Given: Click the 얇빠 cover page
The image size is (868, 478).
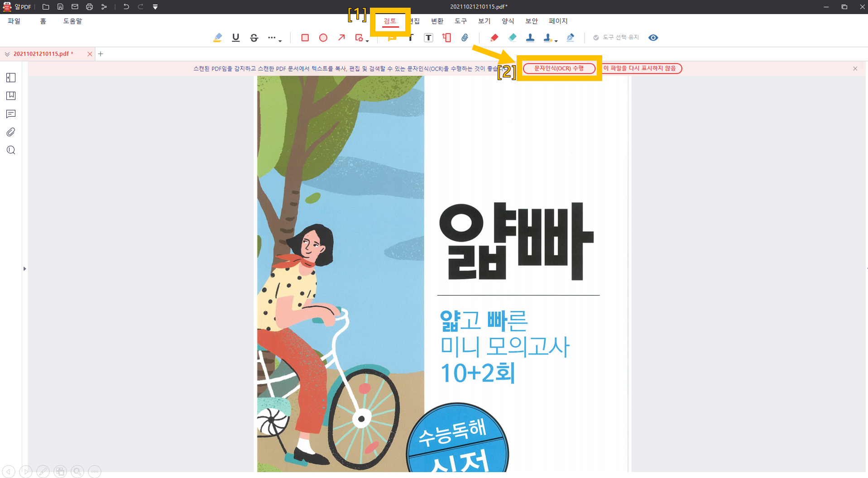Looking at the screenshot, I should (x=442, y=274).
